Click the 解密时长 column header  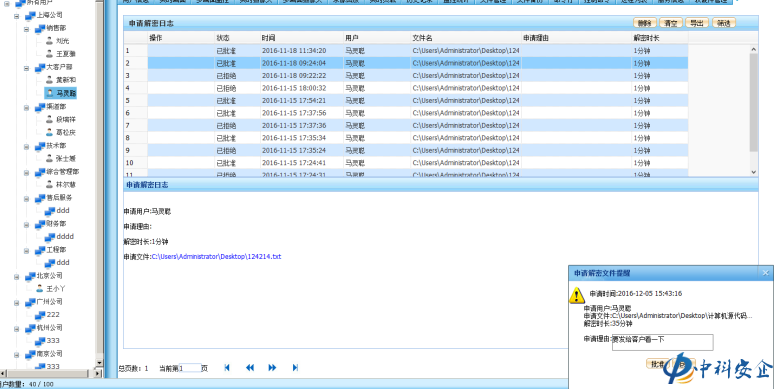coord(659,38)
